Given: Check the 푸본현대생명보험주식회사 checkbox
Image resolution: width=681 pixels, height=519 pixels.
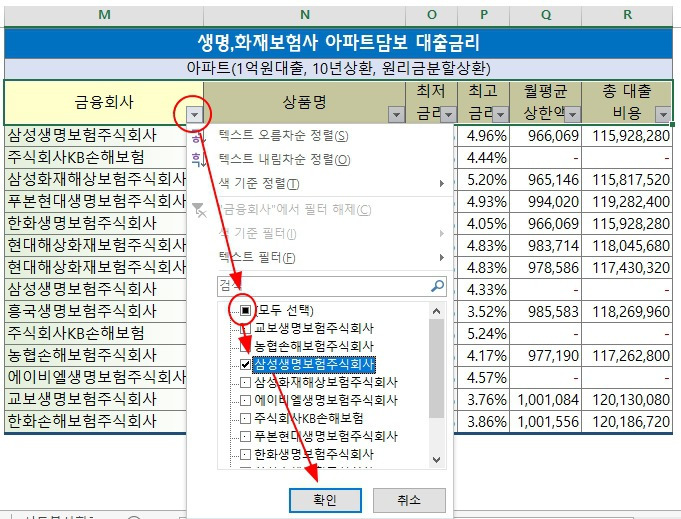Looking at the screenshot, I should coord(245,436).
